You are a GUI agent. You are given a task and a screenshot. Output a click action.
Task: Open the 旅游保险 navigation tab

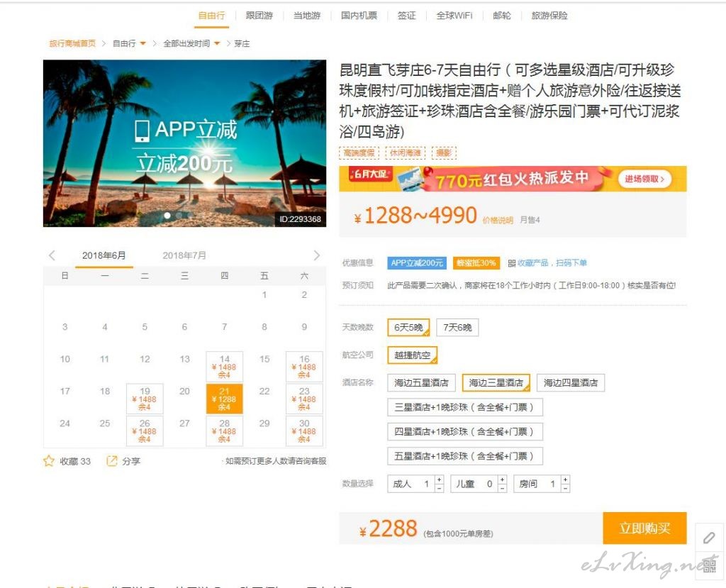point(549,16)
